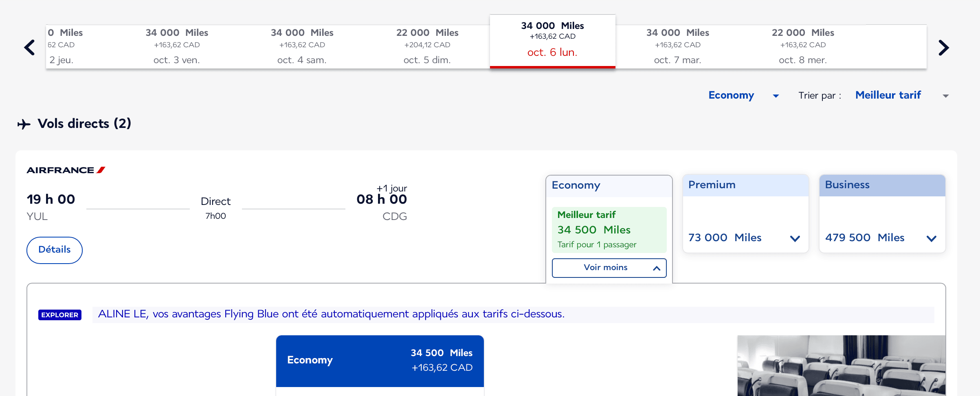The height and width of the screenshot is (396, 980).
Task: Click the Direct 7h00 duration label
Action: [215, 208]
